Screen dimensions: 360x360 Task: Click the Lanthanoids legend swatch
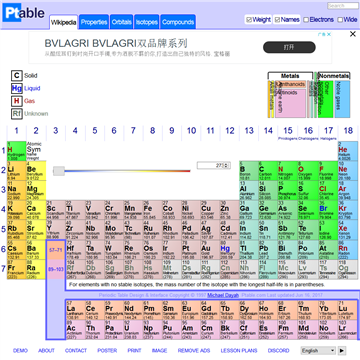coord(291,84)
